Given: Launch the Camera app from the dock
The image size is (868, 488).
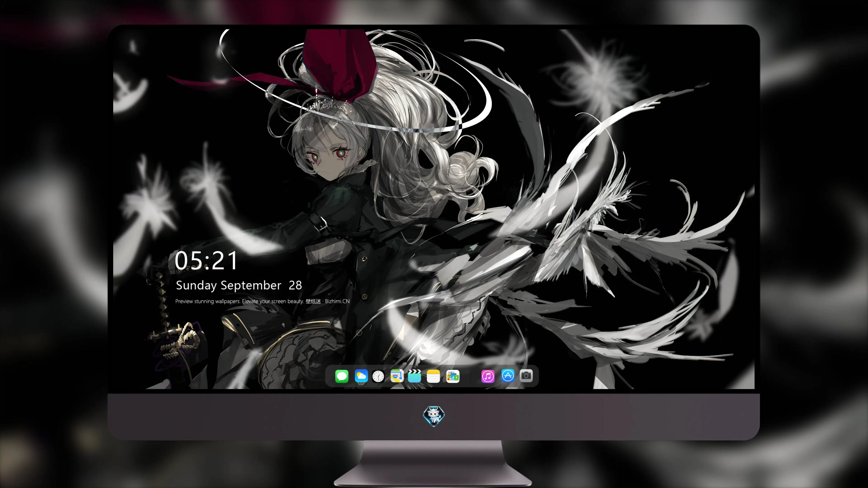Looking at the screenshot, I should [x=526, y=375].
